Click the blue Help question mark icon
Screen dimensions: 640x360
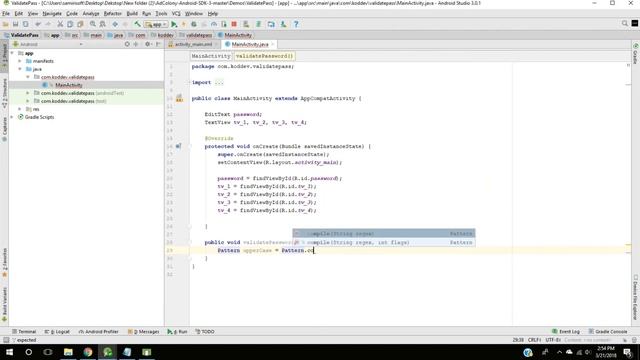pos(296,24)
